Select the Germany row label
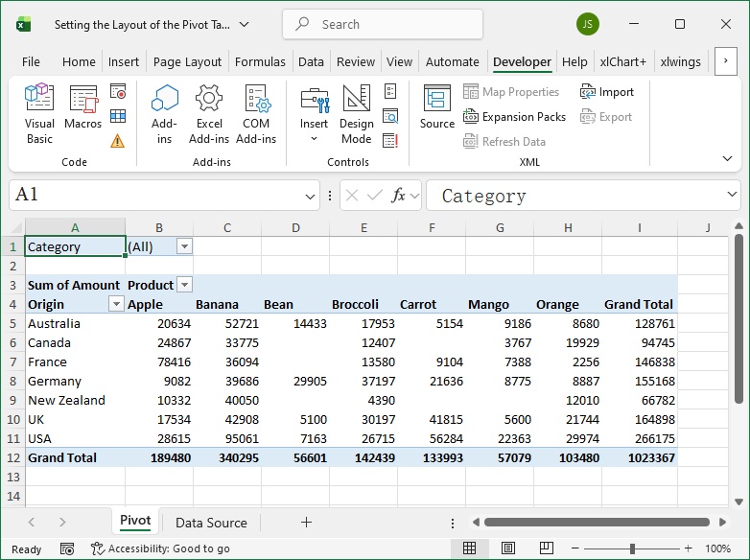 75,381
